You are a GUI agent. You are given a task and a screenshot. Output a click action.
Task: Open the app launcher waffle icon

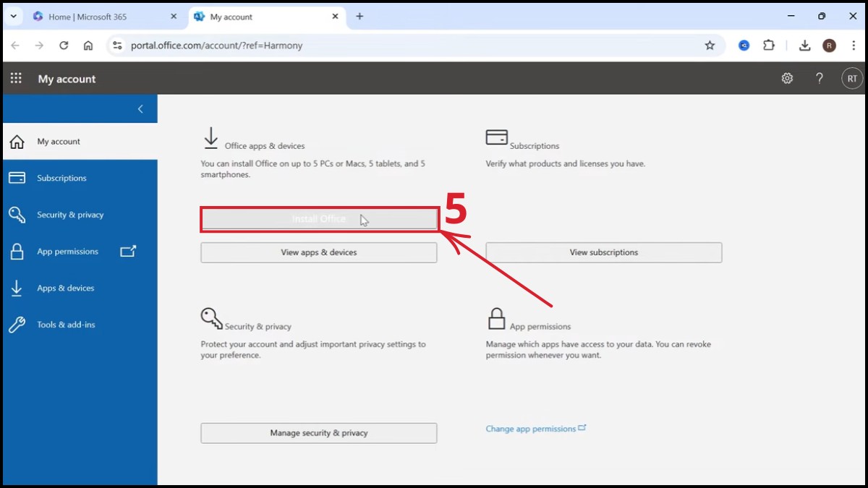coord(16,78)
